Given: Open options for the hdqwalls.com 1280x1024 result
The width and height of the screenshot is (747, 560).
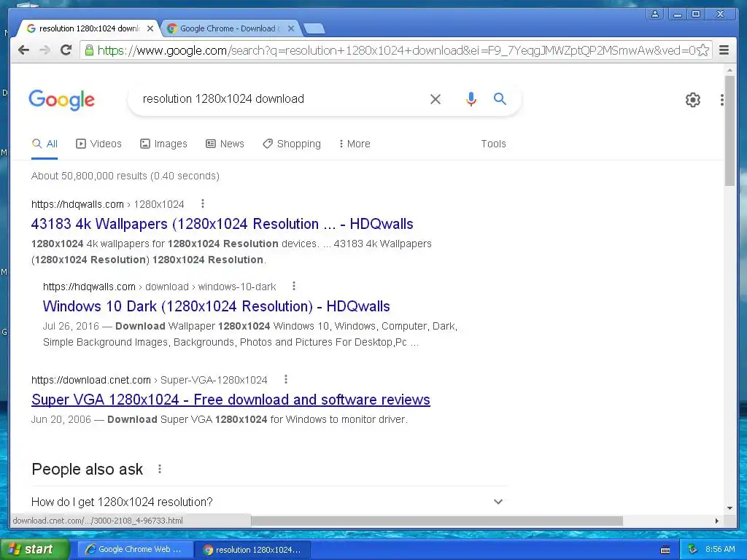Looking at the screenshot, I should tap(203, 204).
